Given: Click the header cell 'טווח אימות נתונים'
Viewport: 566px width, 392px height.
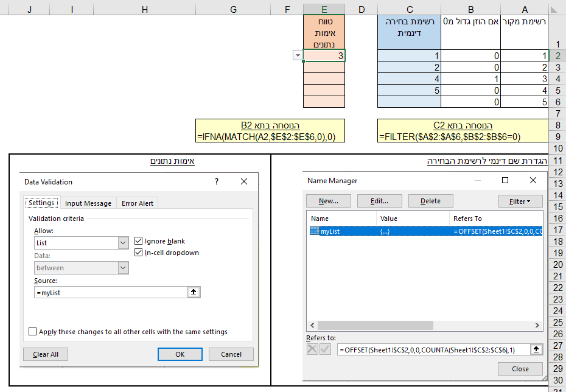Looking at the screenshot, I should tap(324, 32).
